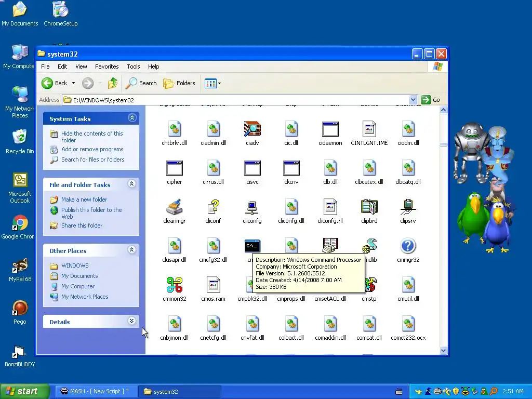Click Make a new folder link
Image resolution: width=532 pixels, height=399 pixels.
click(84, 199)
